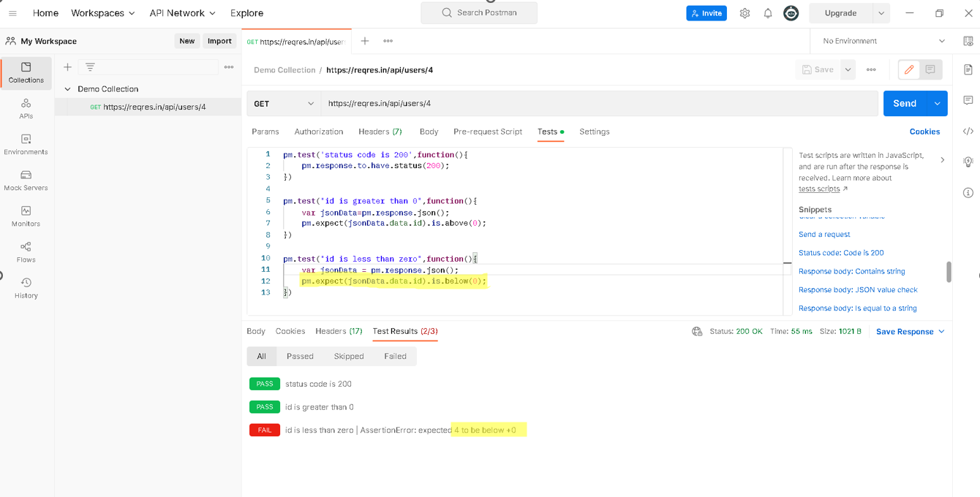Switch to the Pre-request Script tab
The height and width of the screenshot is (497, 980).
coord(488,132)
